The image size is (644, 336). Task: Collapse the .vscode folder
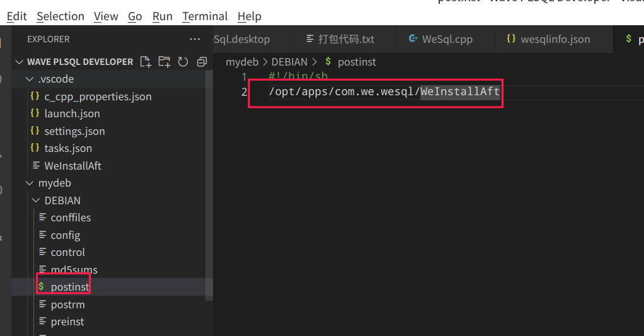(x=29, y=79)
